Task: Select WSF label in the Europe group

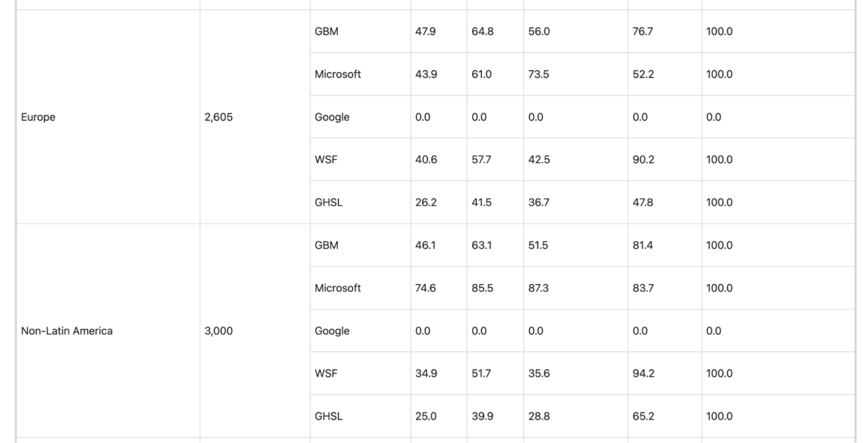Action: click(326, 160)
